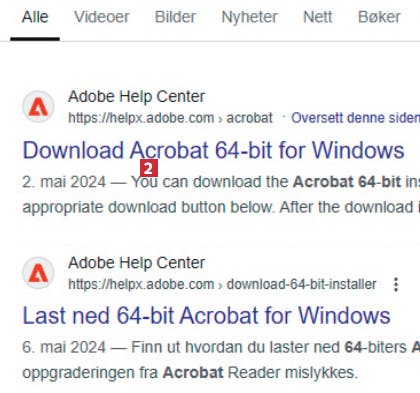Click the second result's Adobe logo icon
Viewport: 420px width, 393px height.
(38, 273)
